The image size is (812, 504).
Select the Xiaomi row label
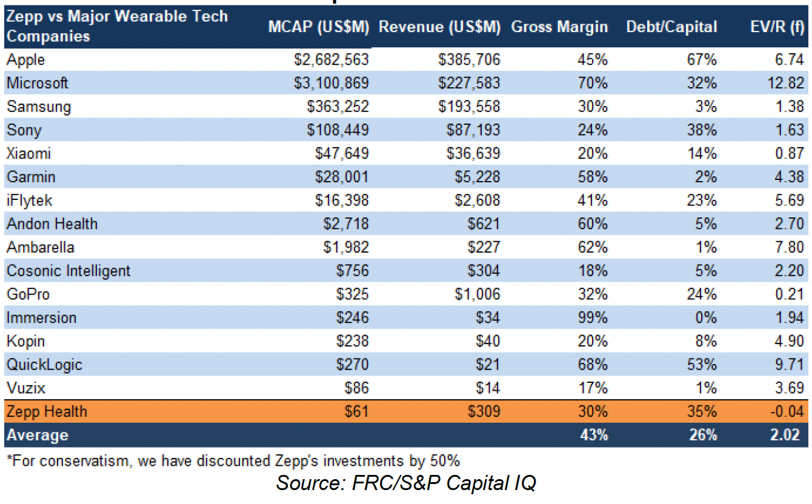click(28, 153)
